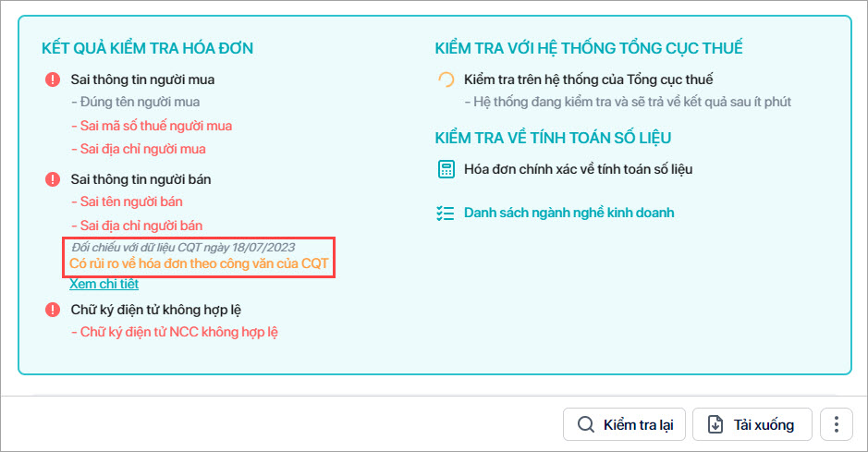This screenshot has width=868, height=452.
Task: Click red warning icon beside 'Sai thông tin người bán'
Action: click(x=53, y=179)
